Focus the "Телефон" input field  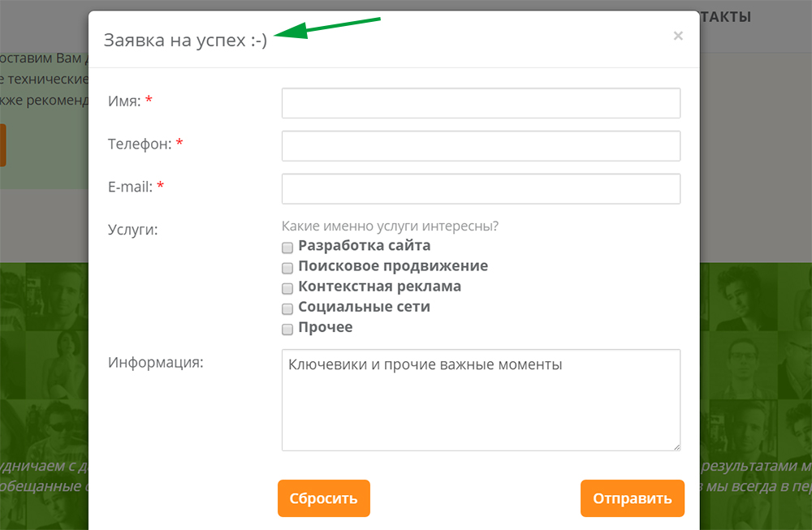(x=481, y=145)
